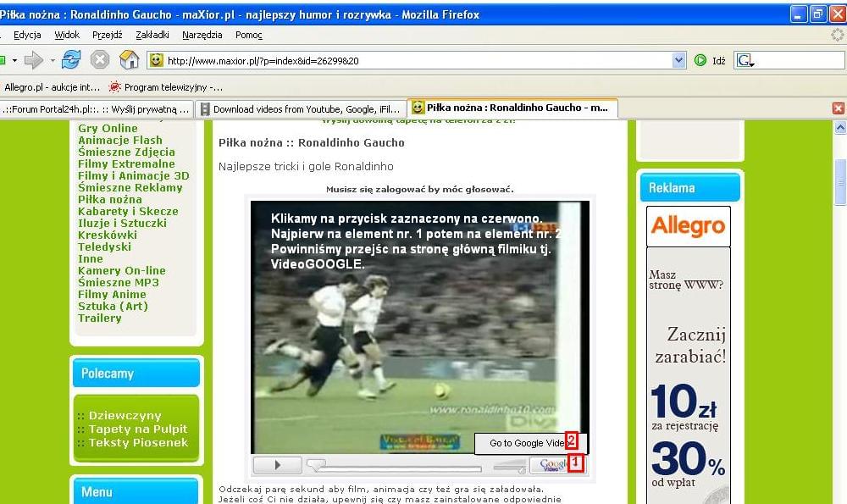
Task: Click the 'Piłka nożna :: Ronaldinho Gaucho' heading
Action: pyautogui.click(x=311, y=143)
